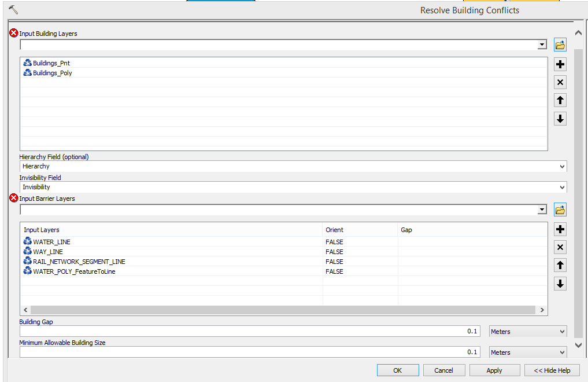Click the barrier table horizontal scrollbar track
Screen dimensions: 588x382
283,310
